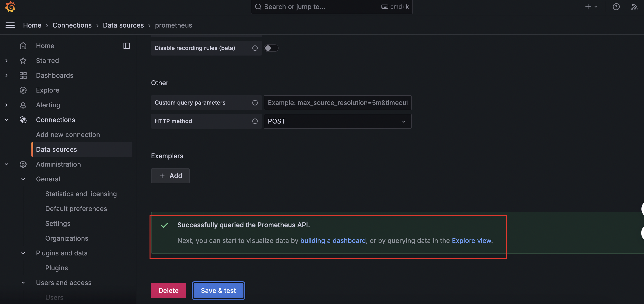Open the hamburger navigation menu
Viewport: 644px width, 304px height.
pyautogui.click(x=10, y=25)
